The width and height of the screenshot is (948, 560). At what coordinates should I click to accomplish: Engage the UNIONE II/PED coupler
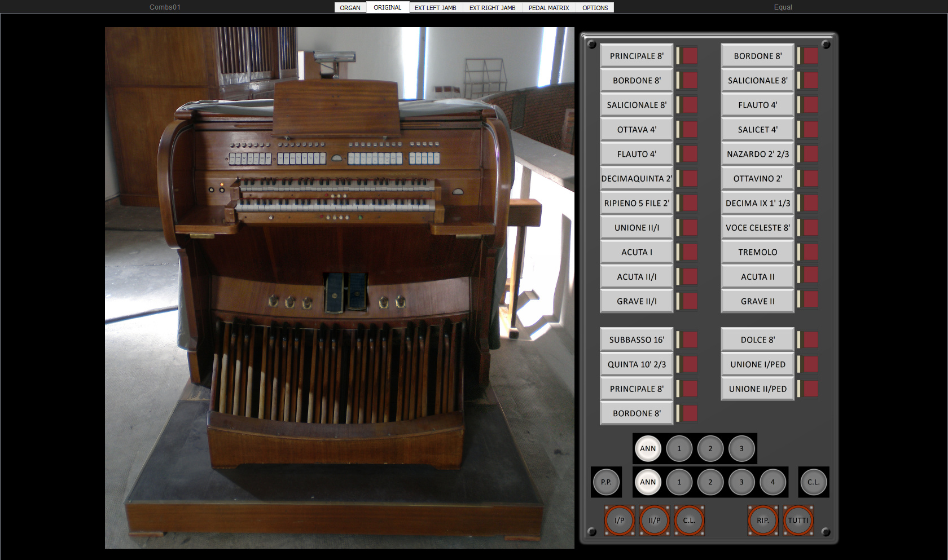click(757, 389)
